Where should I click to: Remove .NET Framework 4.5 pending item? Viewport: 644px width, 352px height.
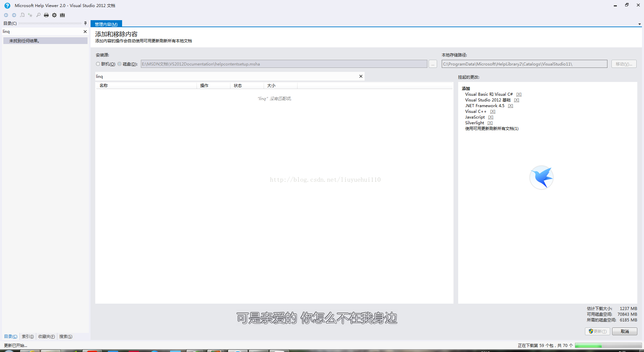click(510, 106)
